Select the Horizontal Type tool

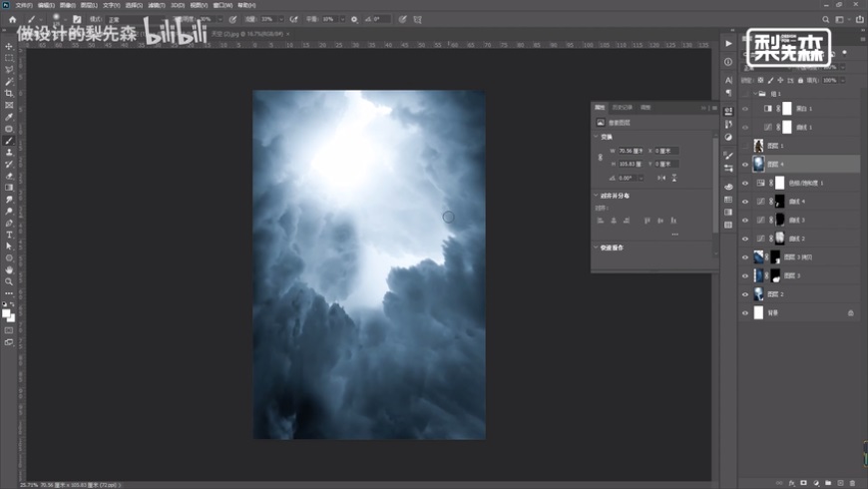[x=9, y=235]
